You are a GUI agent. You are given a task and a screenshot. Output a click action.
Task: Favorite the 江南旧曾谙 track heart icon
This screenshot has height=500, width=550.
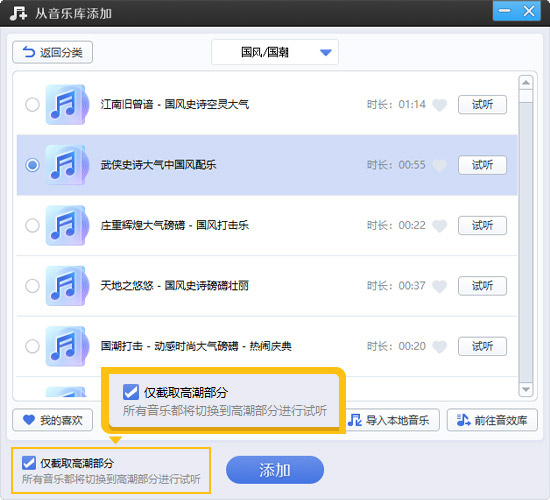click(x=439, y=105)
